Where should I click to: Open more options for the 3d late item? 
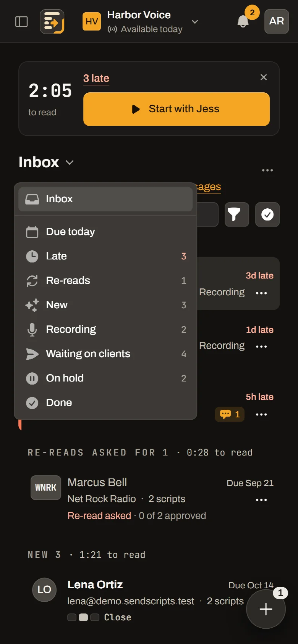(x=261, y=293)
